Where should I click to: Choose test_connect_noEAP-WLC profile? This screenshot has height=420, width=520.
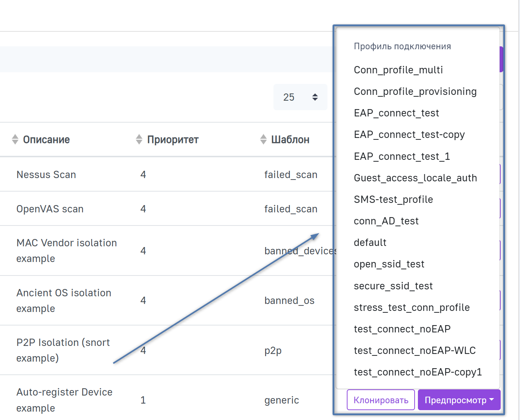click(415, 350)
